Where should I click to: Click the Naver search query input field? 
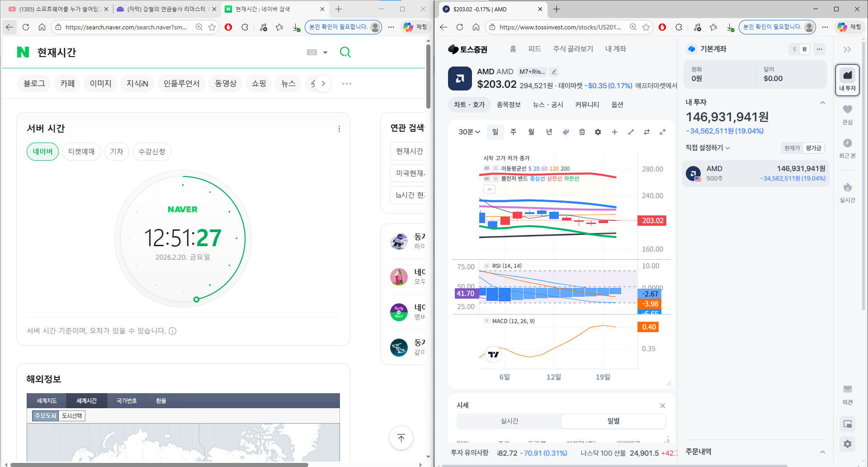coord(167,52)
